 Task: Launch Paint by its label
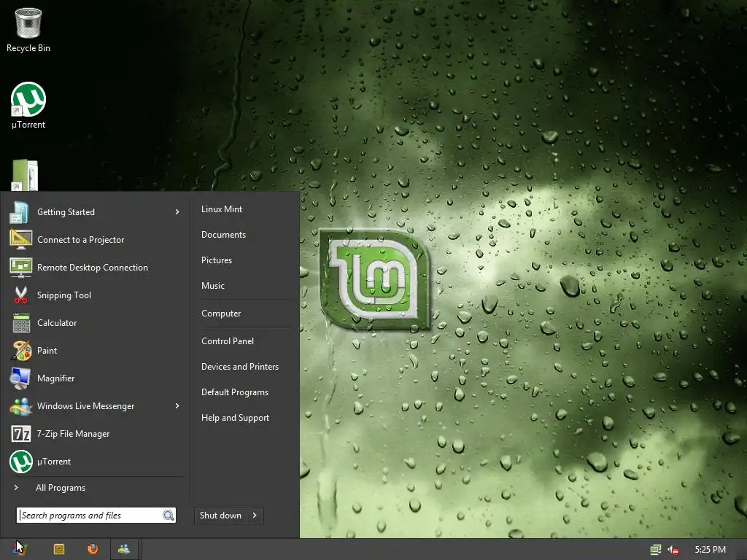pyautogui.click(x=47, y=351)
